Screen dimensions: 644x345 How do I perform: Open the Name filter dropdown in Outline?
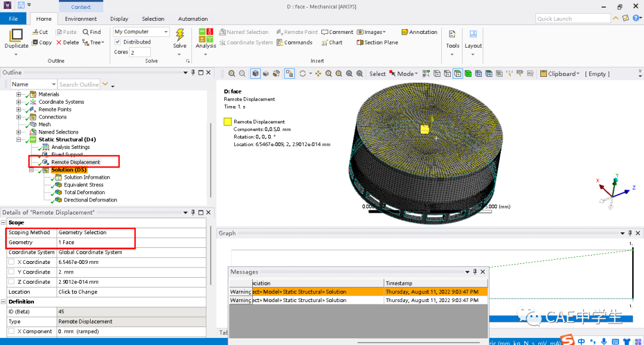pos(54,84)
